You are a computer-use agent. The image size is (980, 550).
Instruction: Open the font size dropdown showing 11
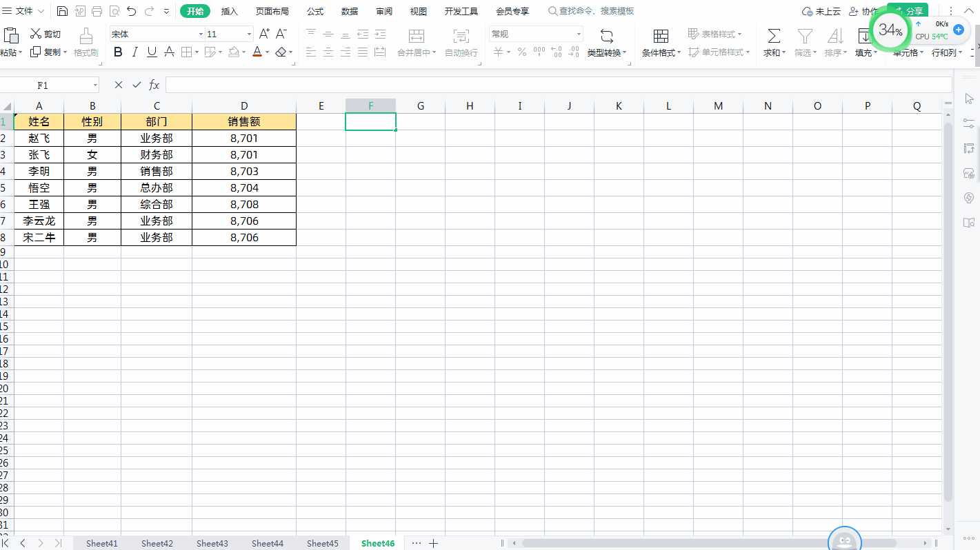[x=249, y=34]
